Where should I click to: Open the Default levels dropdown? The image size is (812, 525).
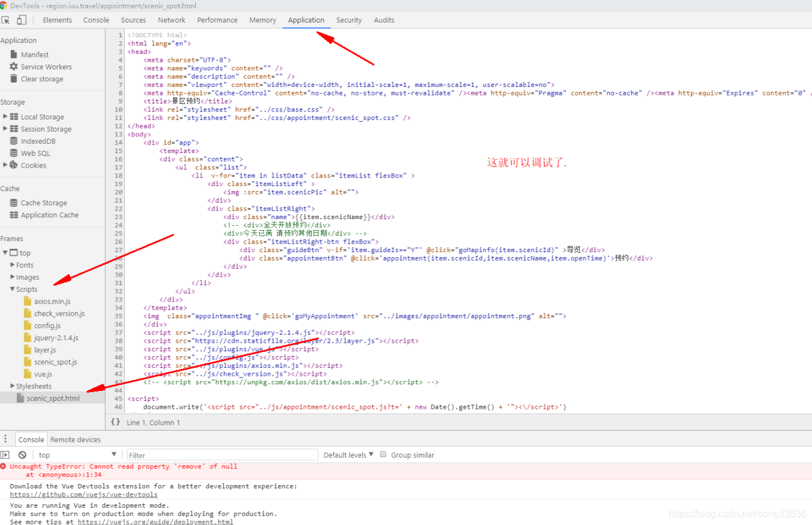(x=347, y=455)
